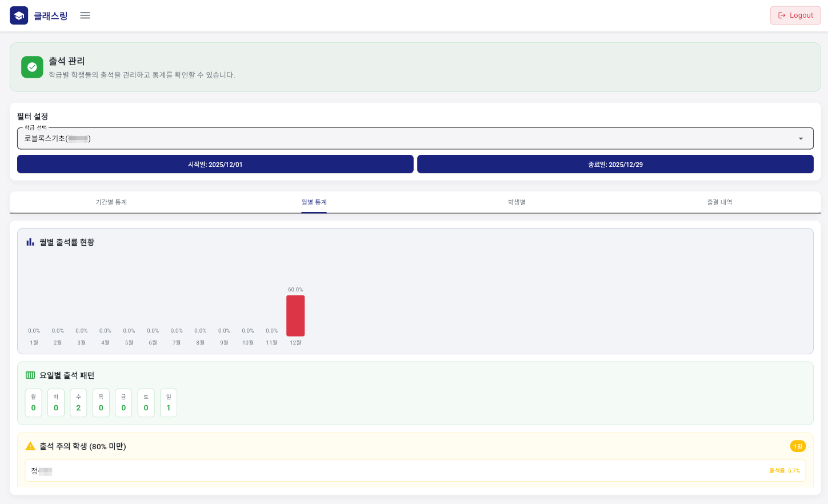Click the 클래스링 graduation cap logo
Screen dimensions: 828x504
pyautogui.click(x=19, y=15)
